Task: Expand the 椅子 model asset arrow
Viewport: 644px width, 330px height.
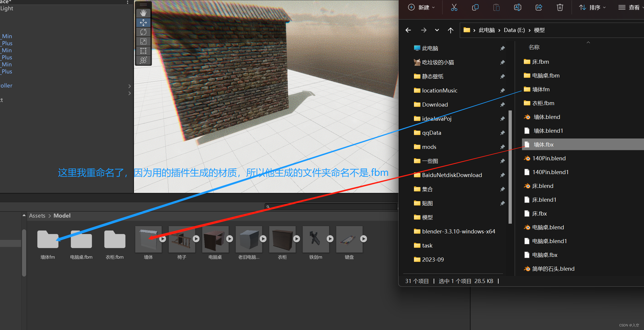Action: click(x=196, y=239)
